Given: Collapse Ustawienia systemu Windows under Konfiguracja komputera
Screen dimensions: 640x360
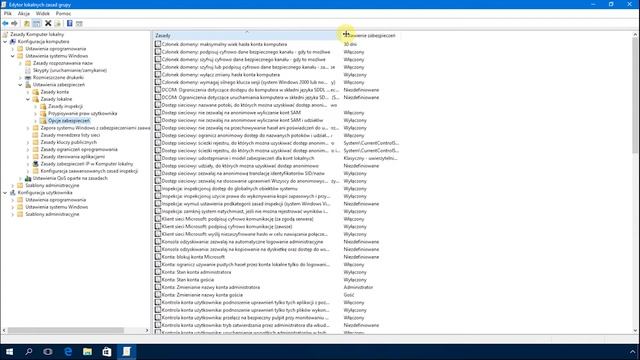Looking at the screenshot, I should [13, 56].
